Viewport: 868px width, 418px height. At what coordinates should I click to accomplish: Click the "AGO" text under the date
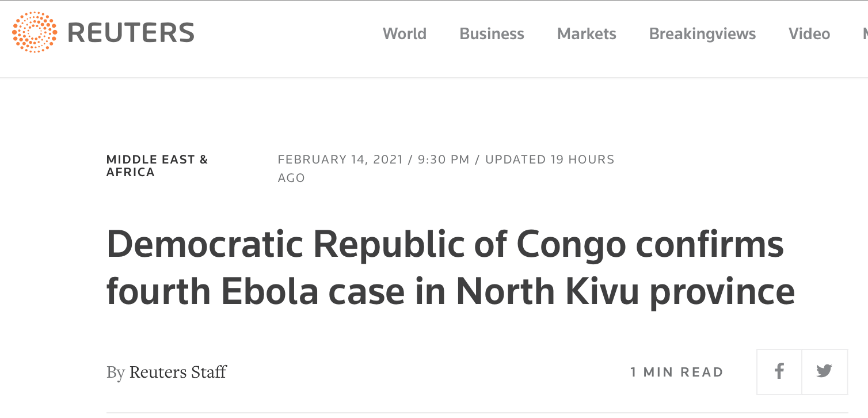pyautogui.click(x=291, y=178)
